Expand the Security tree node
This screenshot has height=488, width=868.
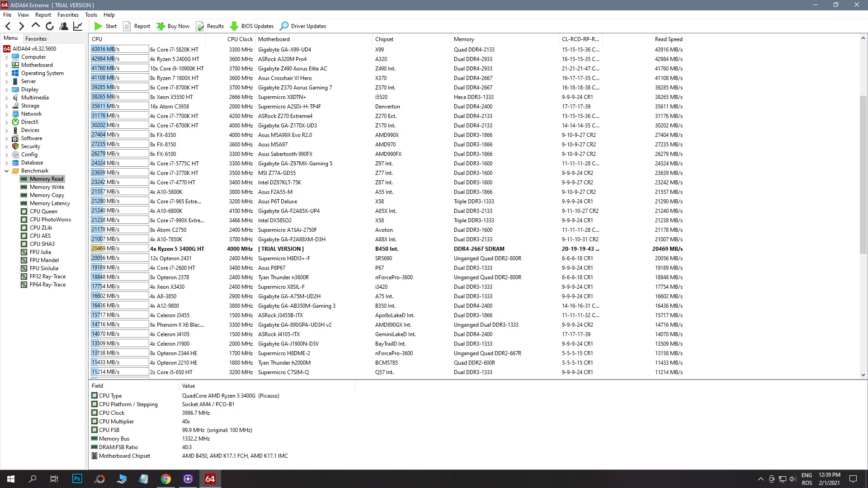click(6, 147)
